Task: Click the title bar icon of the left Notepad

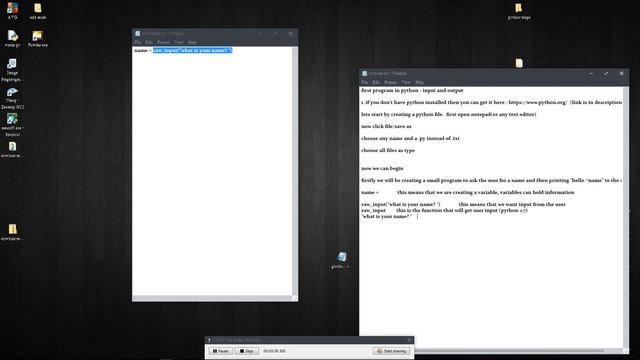Action: (138, 33)
